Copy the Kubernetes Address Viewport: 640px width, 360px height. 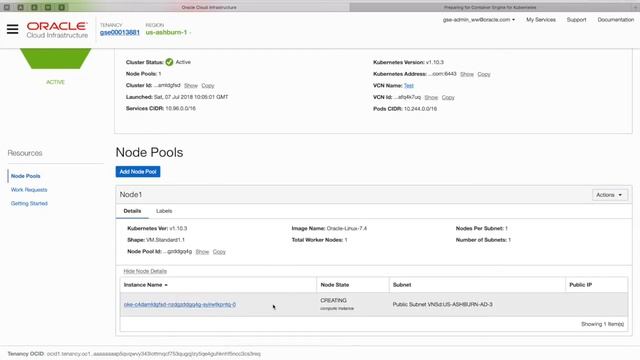click(x=484, y=74)
